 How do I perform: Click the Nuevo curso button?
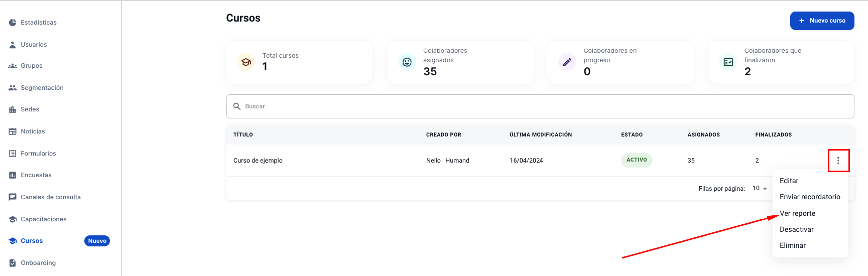[x=822, y=21]
